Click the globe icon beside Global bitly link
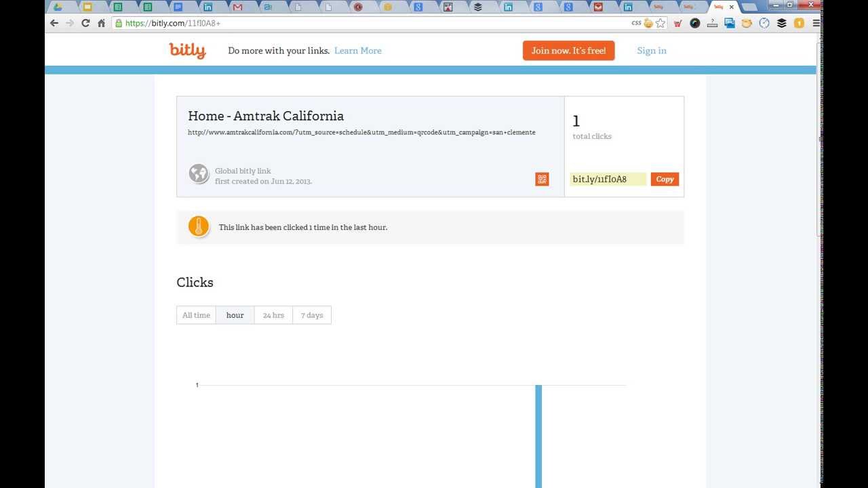This screenshot has width=868, height=488. pyautogui.click(x=199, y=174)
